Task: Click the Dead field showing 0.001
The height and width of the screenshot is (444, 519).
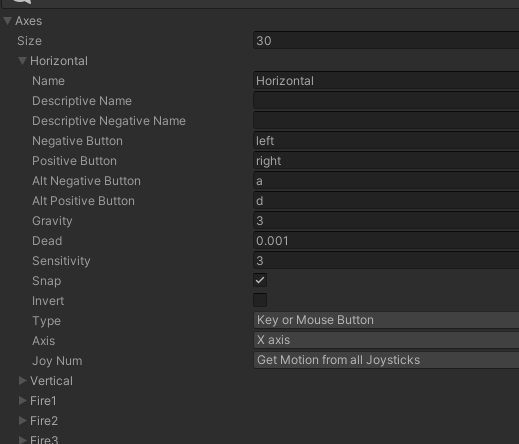Action: pos(386,241)
